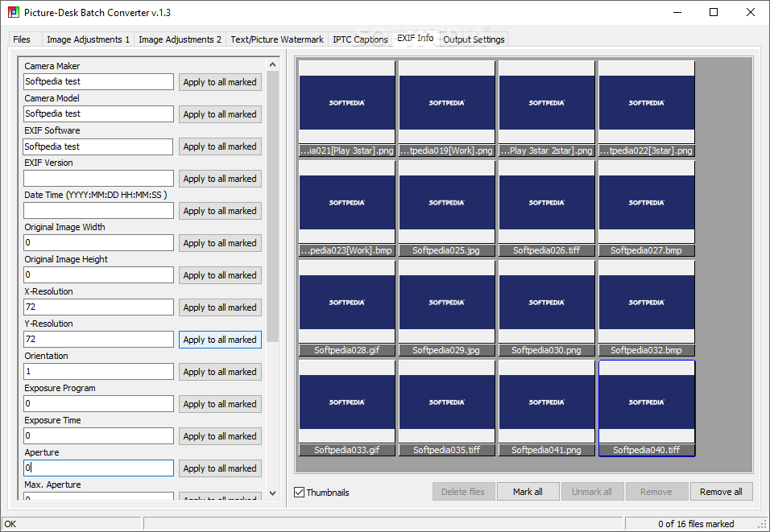Select thumbnail ...pedia023[Work].bmp
The height and width of the screenshot is (532, 770).
pyautogui.click(x=347, y=208)
